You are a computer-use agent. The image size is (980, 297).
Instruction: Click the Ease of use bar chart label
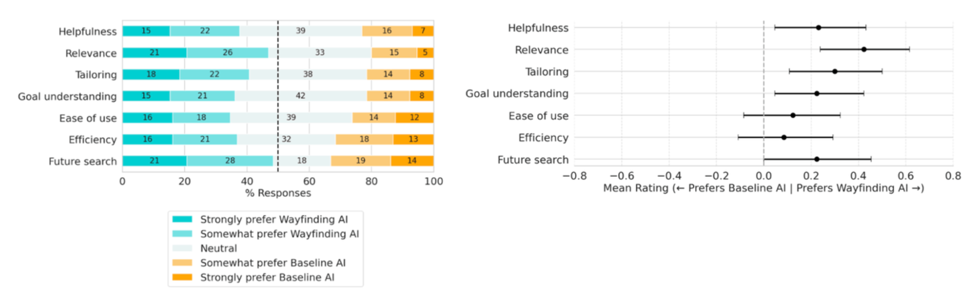88,118
